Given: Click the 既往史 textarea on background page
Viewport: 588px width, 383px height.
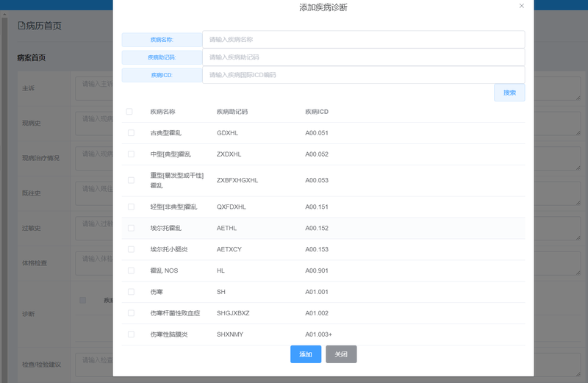Looking at the screenshot, I should [328, 193].
